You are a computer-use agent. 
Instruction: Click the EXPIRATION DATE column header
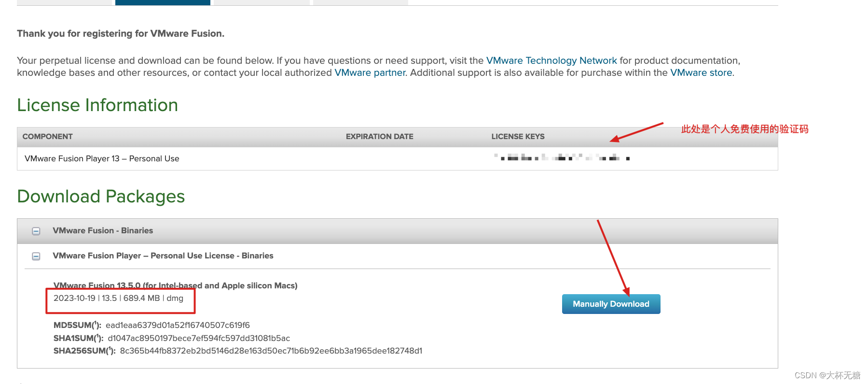point(379,137)
